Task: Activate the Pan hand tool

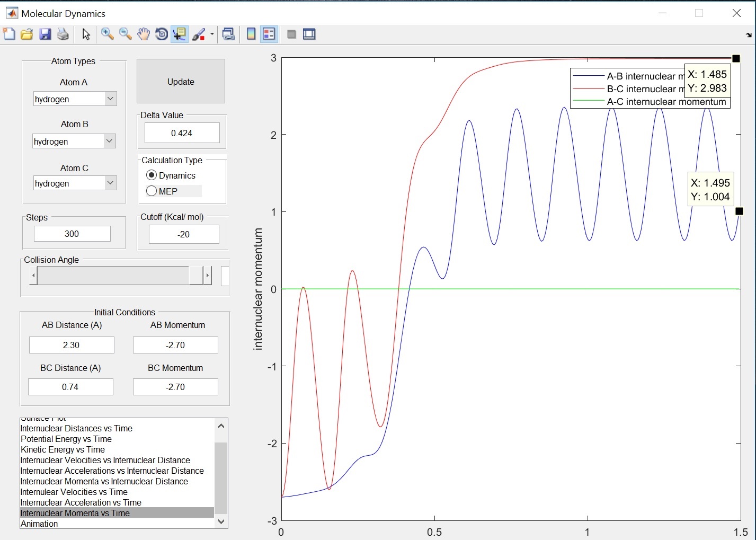Action: 143,34
